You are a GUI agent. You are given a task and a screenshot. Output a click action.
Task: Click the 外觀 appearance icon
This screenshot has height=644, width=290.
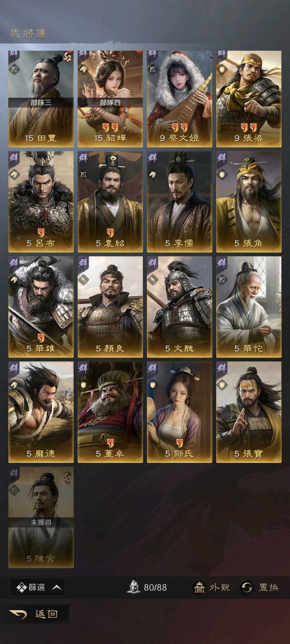(x=199, y=587)
